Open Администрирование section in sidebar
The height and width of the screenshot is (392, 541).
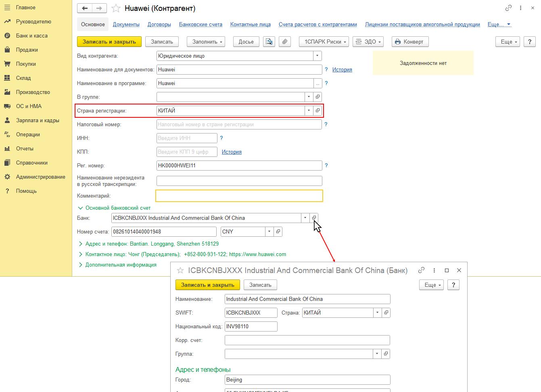point(40,177)
